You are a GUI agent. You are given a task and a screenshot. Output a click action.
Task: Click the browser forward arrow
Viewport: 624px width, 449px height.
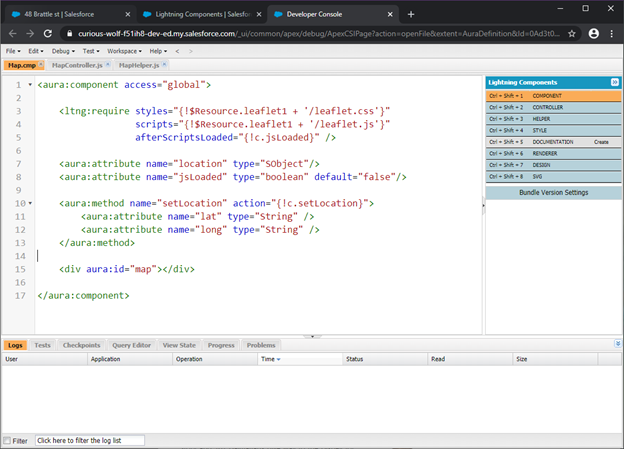click(30, 34)
